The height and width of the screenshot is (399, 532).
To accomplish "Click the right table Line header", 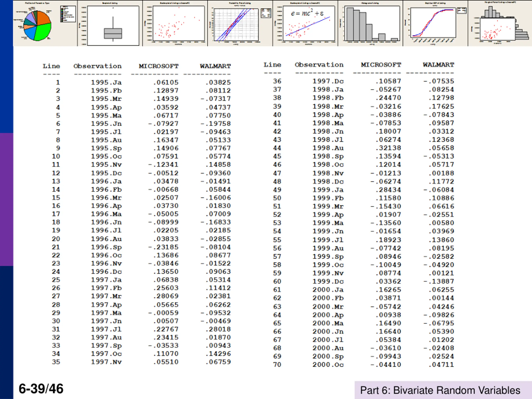I will (272, 65).
